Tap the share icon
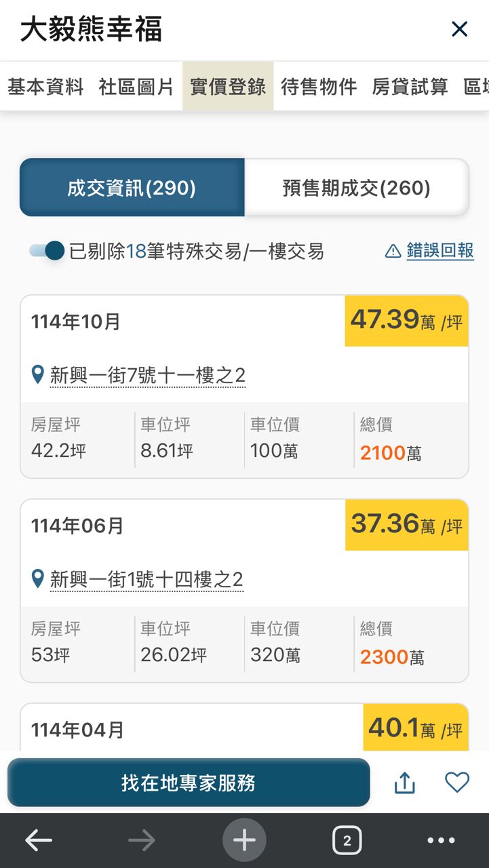Viewport: 489px width, 868px height. [404, 783]
